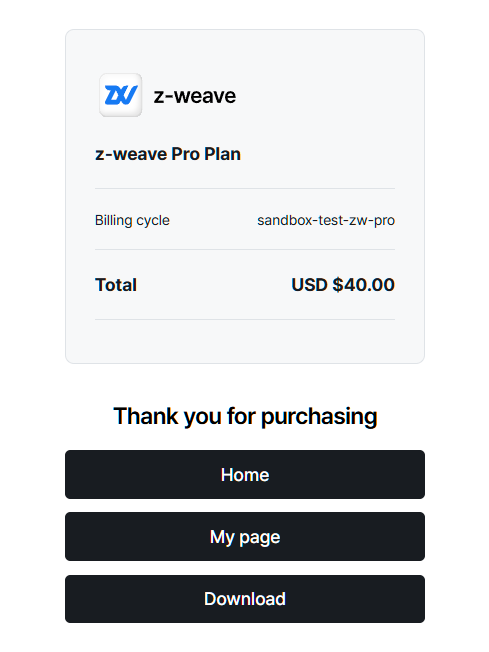The height and width of the screenshot is (652, 489).
Task: Click the Thank you for purchasing heading
Action: [x=245, y=416]
